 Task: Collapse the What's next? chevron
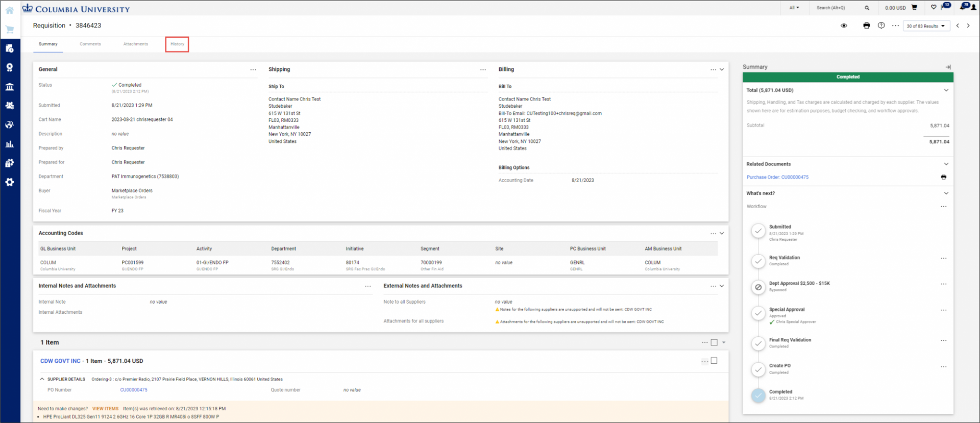[946, 193]
